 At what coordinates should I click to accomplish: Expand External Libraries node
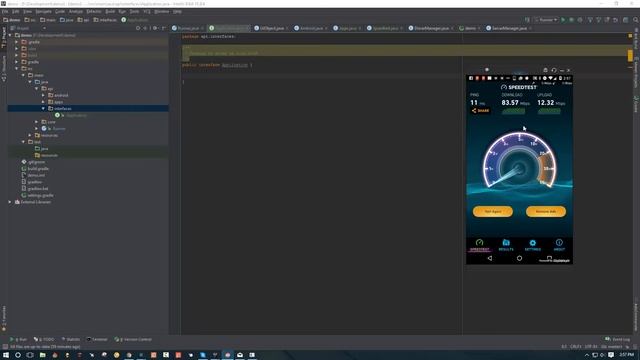point(10,202)
